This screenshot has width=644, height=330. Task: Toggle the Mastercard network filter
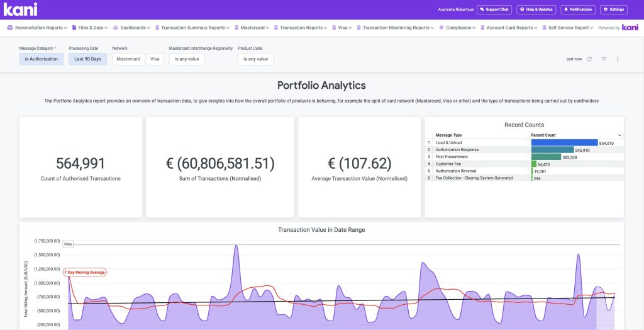128,59
